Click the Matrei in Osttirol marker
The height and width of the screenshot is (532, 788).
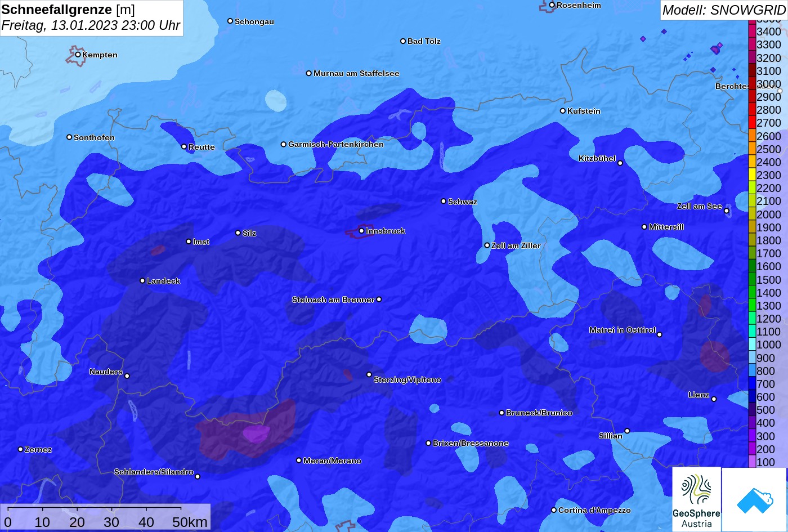point(660,334)
